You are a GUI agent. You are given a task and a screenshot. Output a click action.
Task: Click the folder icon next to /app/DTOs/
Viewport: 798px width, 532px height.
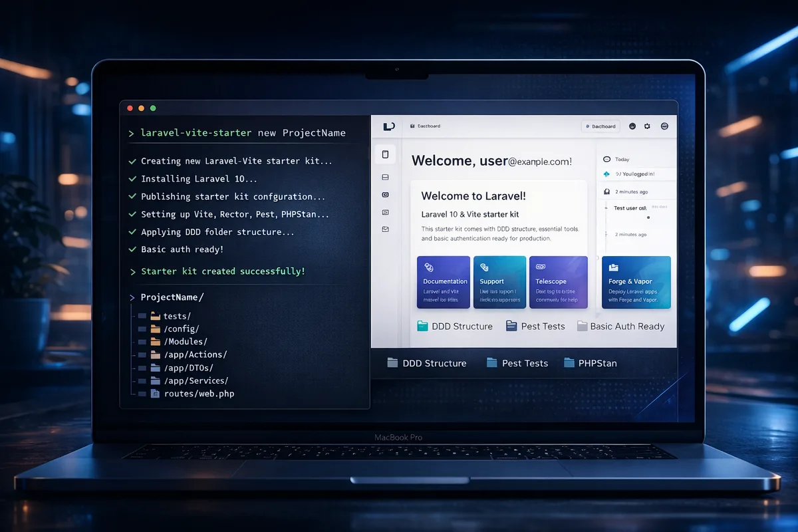[156, 368]
